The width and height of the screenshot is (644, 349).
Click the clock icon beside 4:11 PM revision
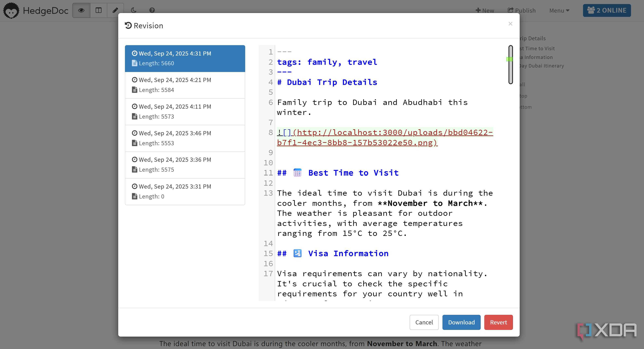134,106
